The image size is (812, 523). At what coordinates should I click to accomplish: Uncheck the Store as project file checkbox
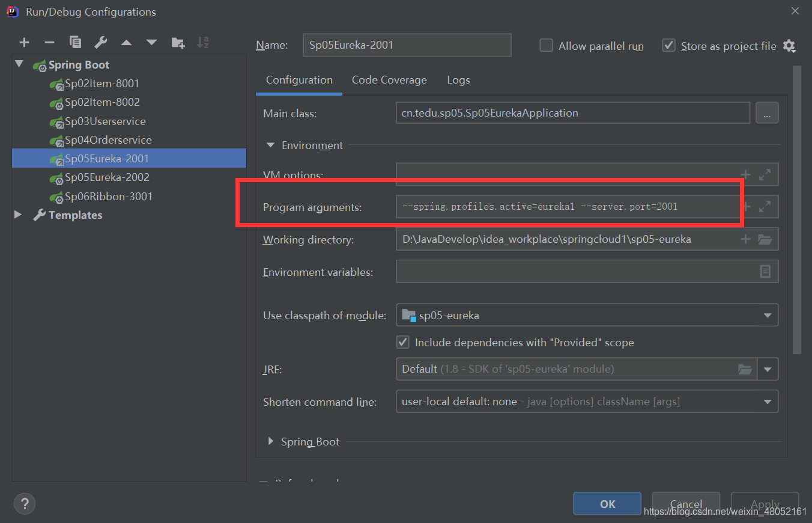pos(668,46)
